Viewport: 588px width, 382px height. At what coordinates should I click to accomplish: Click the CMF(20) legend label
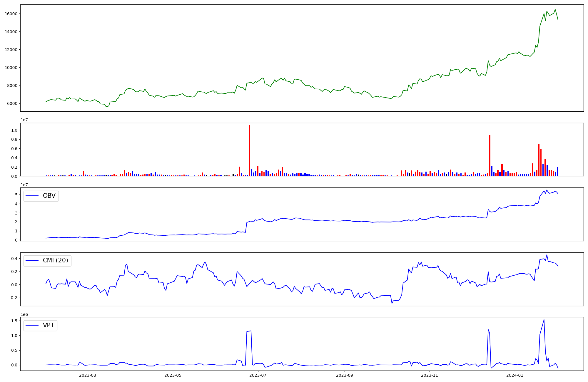(x=55, y=260)
